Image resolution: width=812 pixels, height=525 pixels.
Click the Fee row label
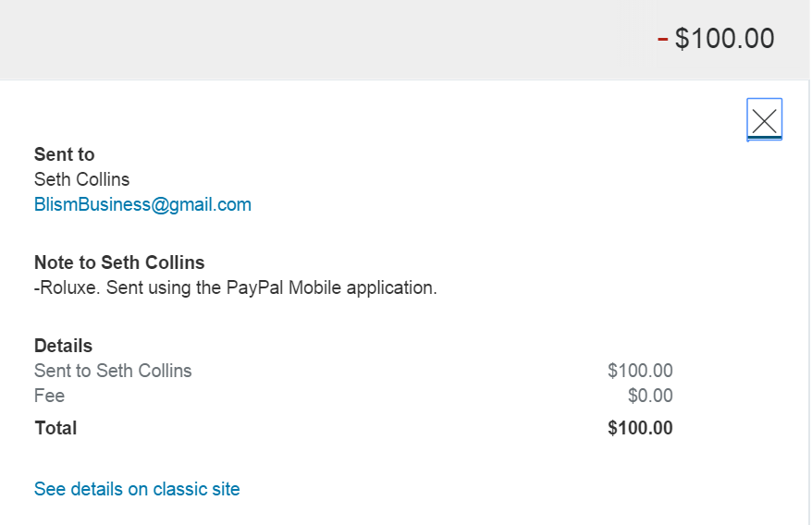(x=50, y=396)
